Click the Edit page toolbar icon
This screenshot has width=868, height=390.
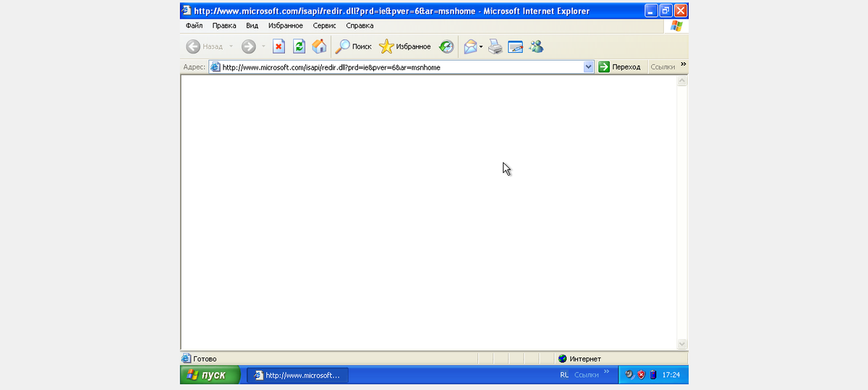[515, 46]
